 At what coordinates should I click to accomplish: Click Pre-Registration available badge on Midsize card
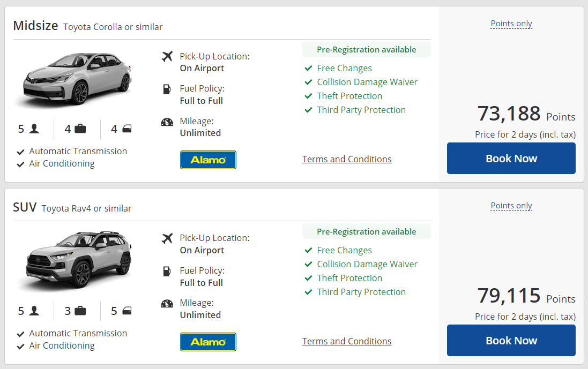366,50
